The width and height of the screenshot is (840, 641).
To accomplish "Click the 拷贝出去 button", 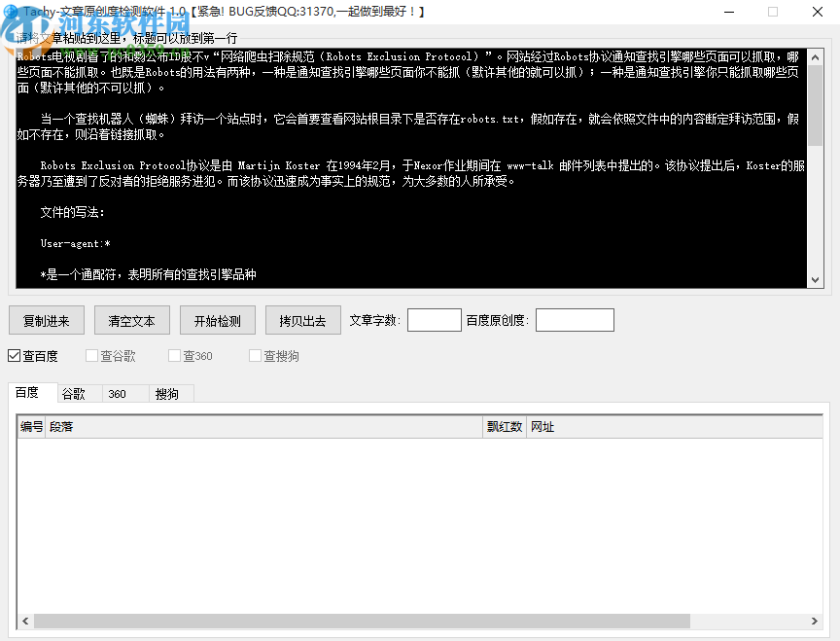I will tap(302, 319).
